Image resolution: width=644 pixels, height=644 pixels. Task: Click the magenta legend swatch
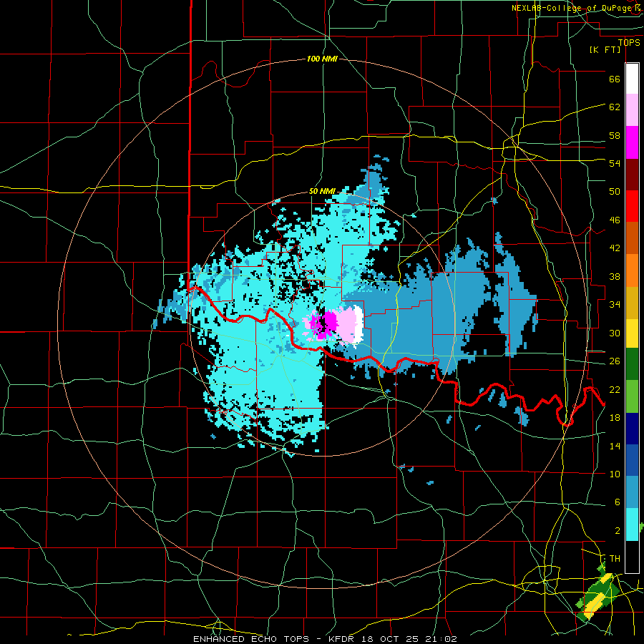click(x=632, y=142)
